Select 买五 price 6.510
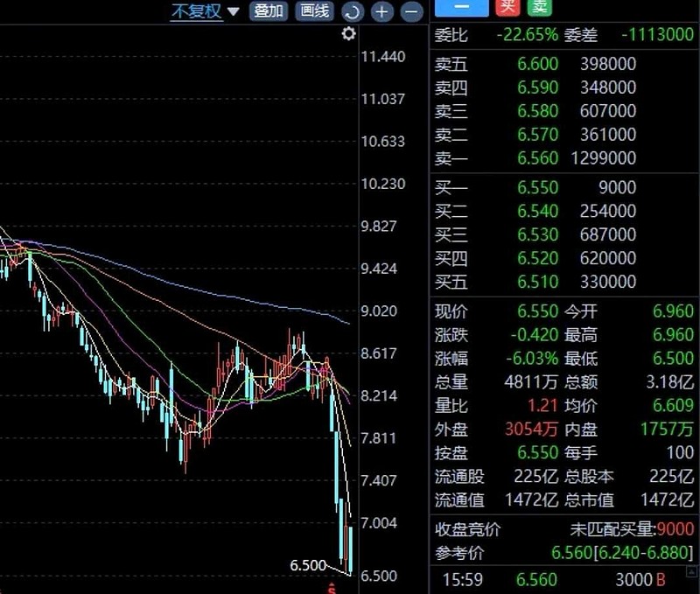 [537, 283]
